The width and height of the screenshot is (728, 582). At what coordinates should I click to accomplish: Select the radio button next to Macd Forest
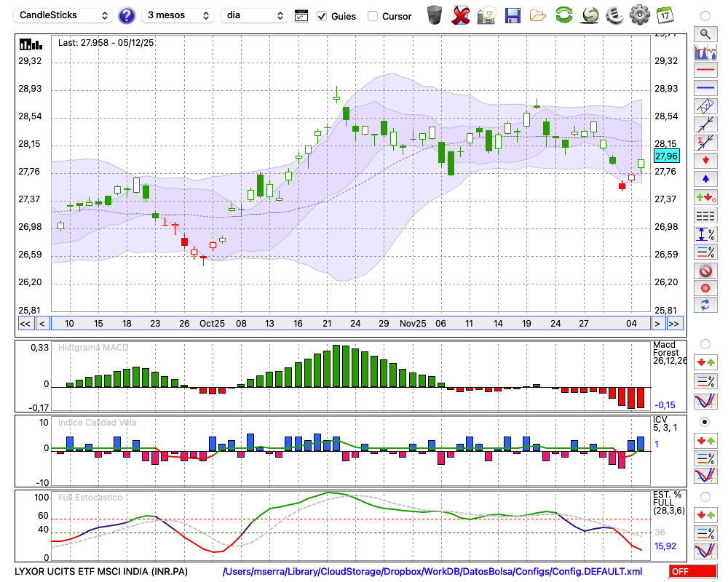(705, 343)
